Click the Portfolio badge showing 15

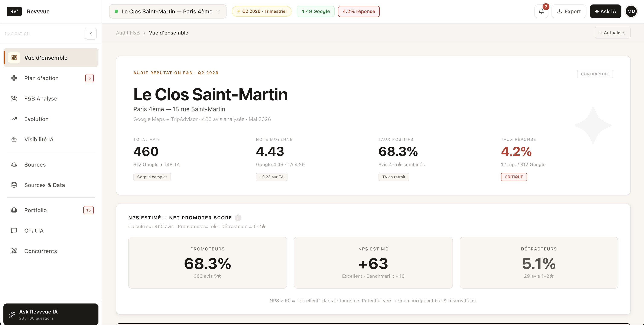[88, 210]
